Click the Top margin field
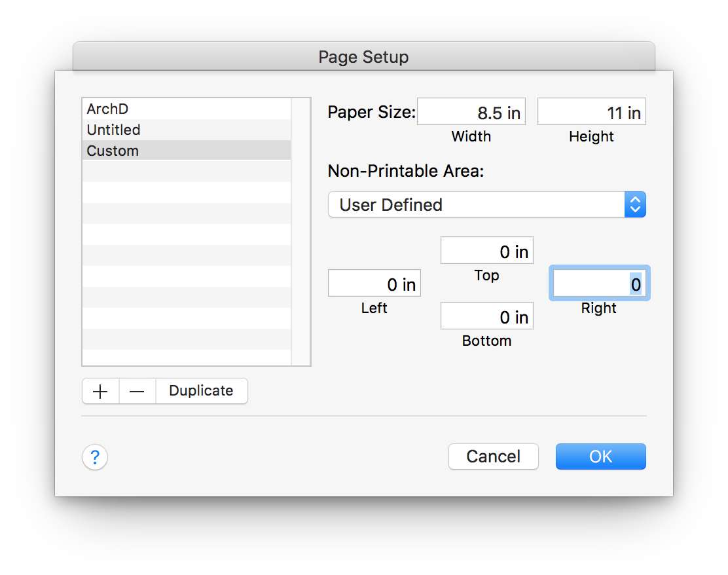Viewport: 728px width, 575px height. [x=486, y=251]
